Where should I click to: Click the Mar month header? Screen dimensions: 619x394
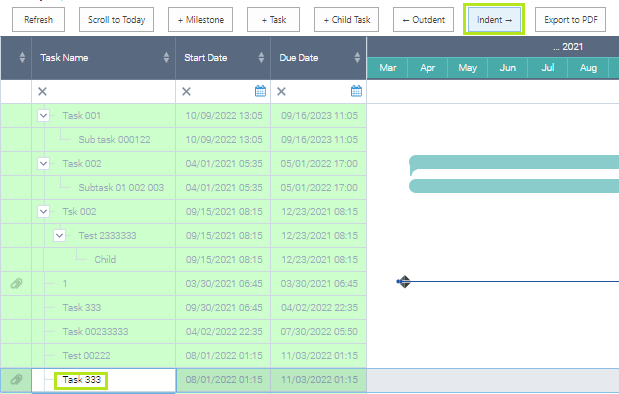(388, 68)
